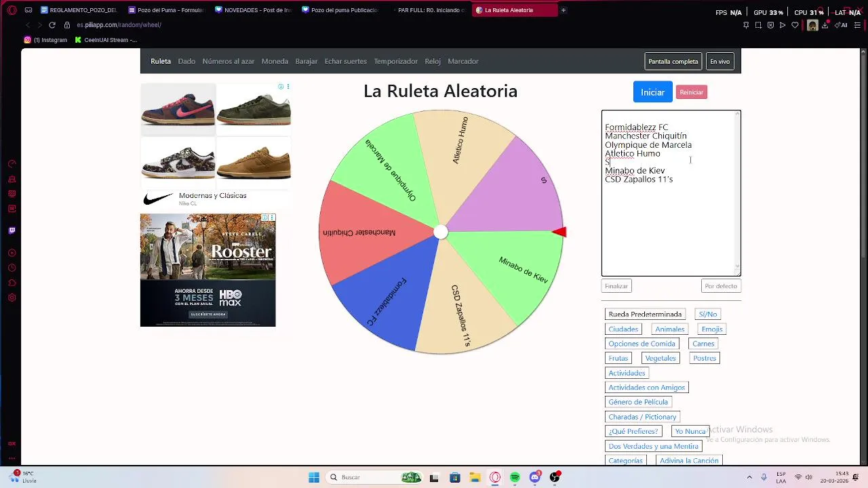Image resolution: width=868 pixels, height=488 pixels.
Task: Click En vivo button
Action: (720, 62)
